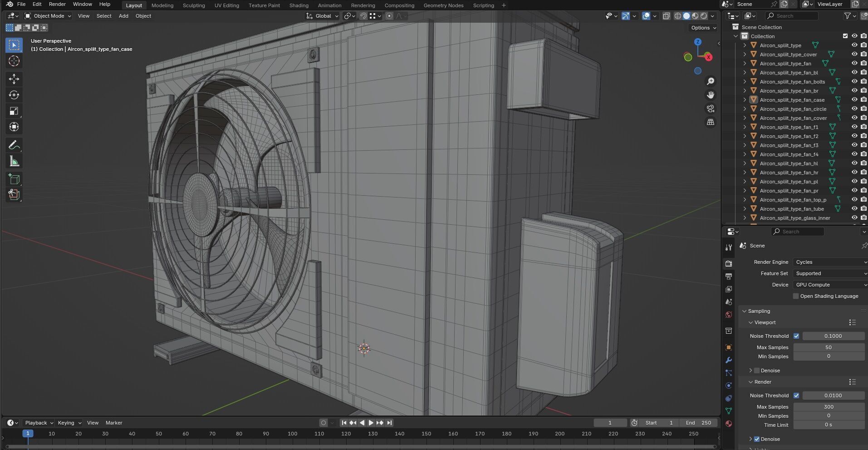
Task: Play the animation forward
Action: pos(371,423)
